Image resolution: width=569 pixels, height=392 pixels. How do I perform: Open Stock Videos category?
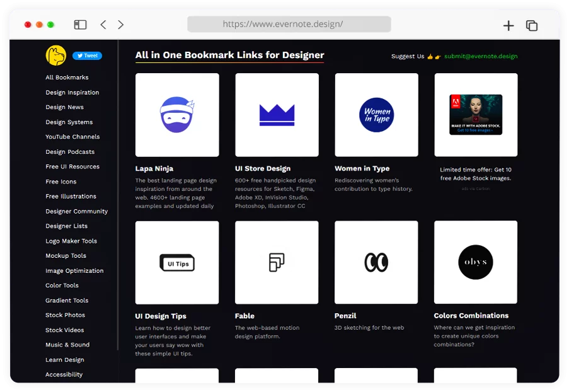pos(65,330)
